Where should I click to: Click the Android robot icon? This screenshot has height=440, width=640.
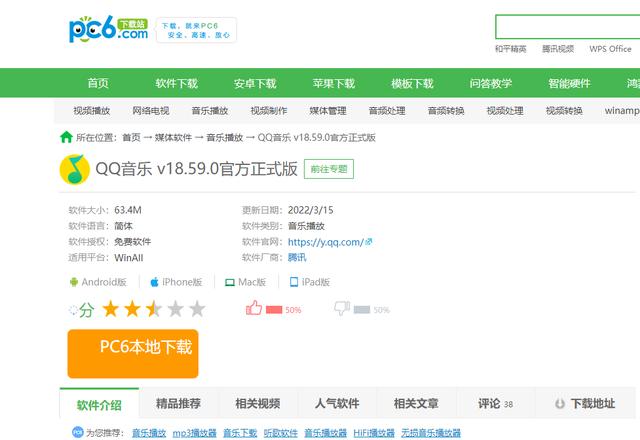click(x=74, y=282)
